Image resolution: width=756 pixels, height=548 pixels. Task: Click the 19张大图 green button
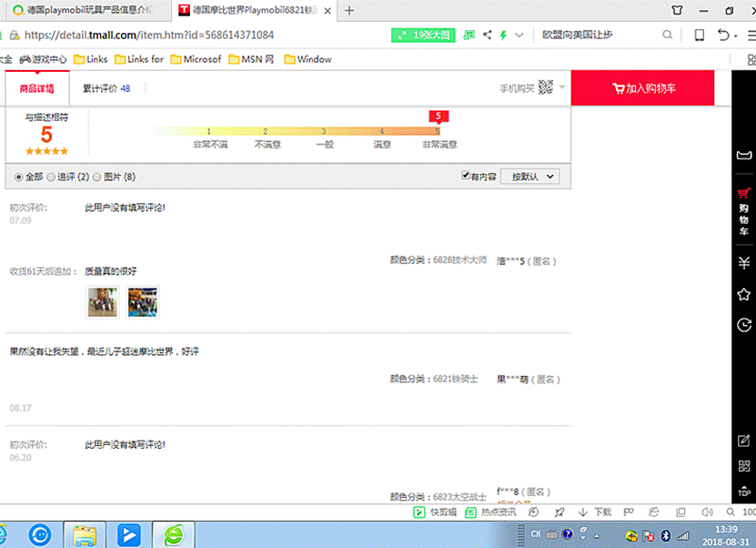[x=423, y=35]
